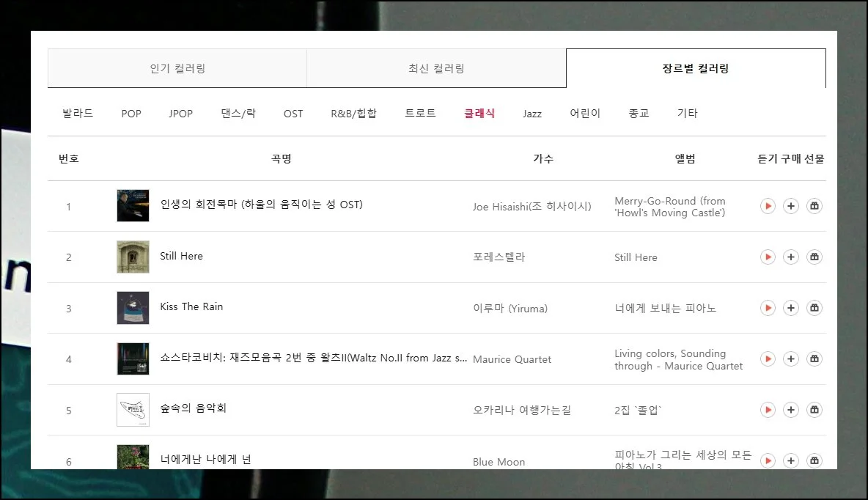Send 숲속의 음악회 as a gift
The image size is (868, 500).
[x=814, y=410]
